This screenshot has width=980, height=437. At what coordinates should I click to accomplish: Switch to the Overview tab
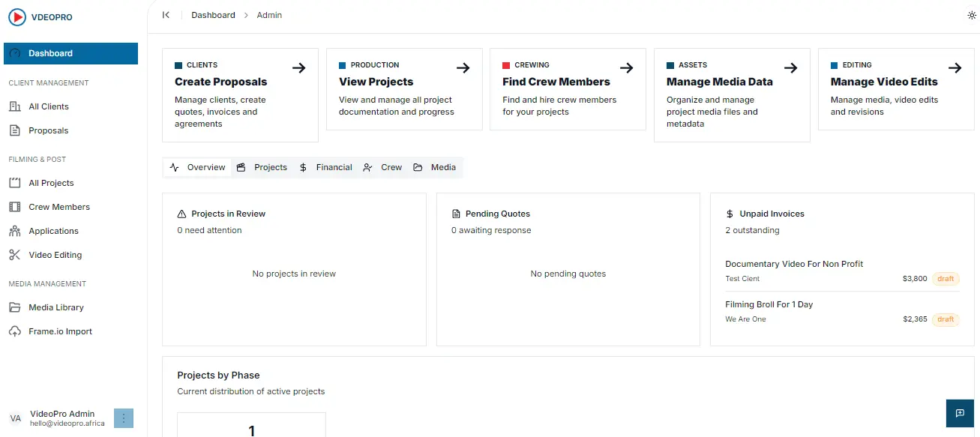[199, 167]
